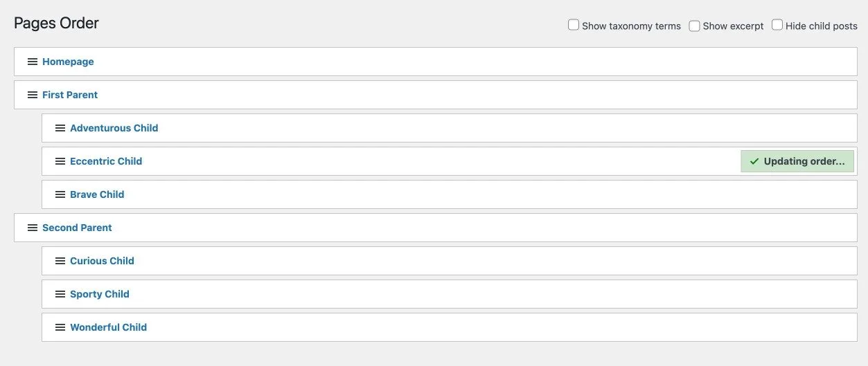
Task: Open the Homepage page link
Action: 68,62
